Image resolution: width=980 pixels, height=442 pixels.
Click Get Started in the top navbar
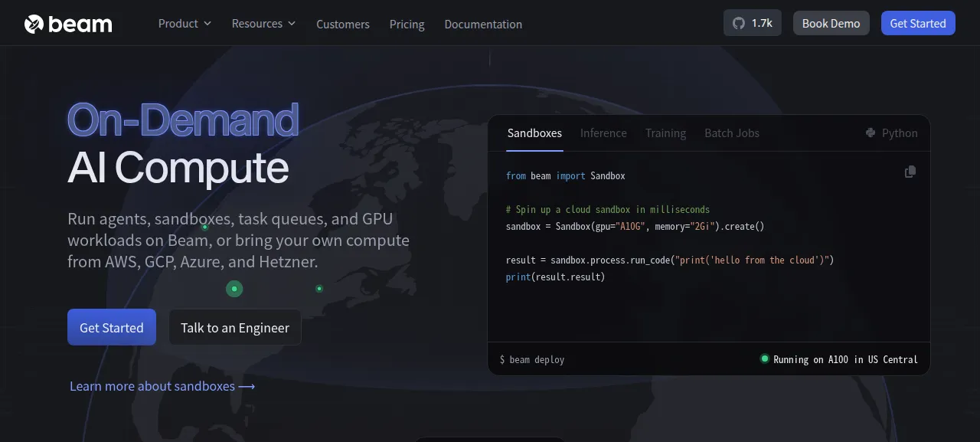pos(918,23)
